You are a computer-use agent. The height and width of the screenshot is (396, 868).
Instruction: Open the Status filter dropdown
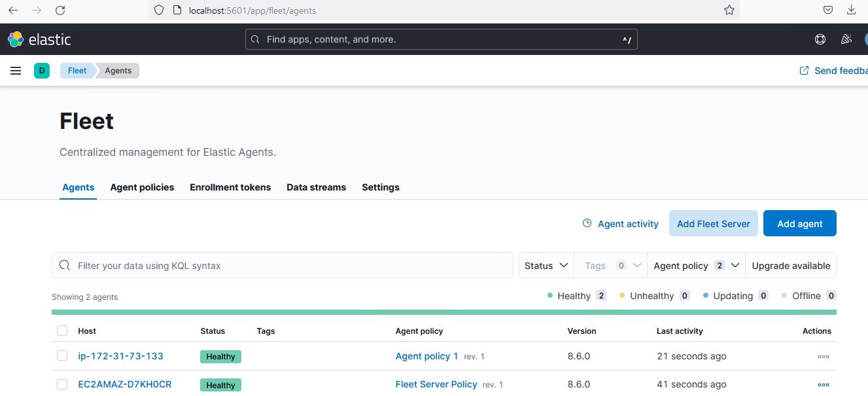tap(546, 265)
